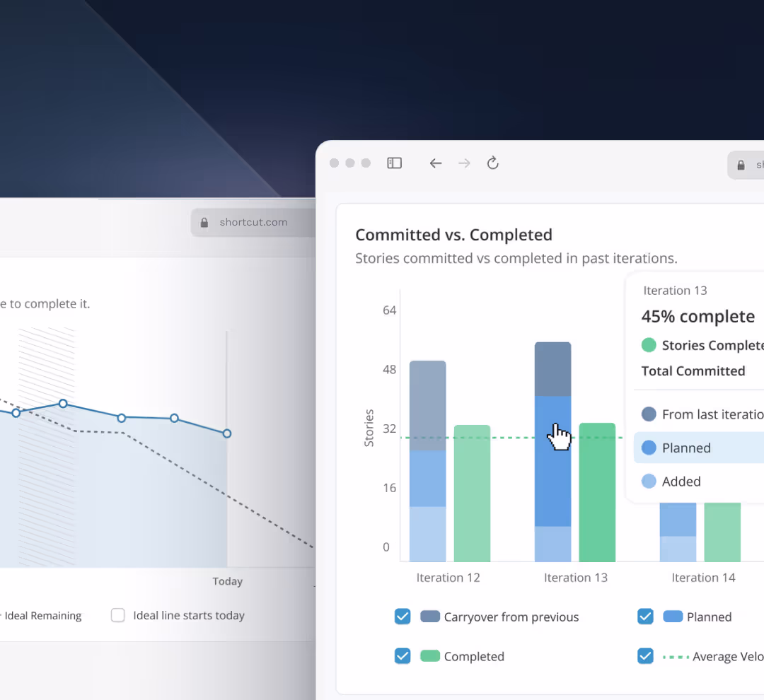Viewport: 764px width, 700px height.
Task: Click the Iteration 14 green completed bar
Action: (x=722, y=532)
